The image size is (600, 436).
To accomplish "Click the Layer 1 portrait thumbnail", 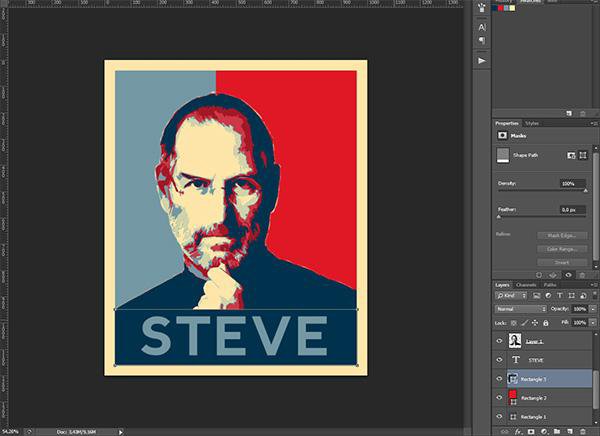I will (513, 342).
